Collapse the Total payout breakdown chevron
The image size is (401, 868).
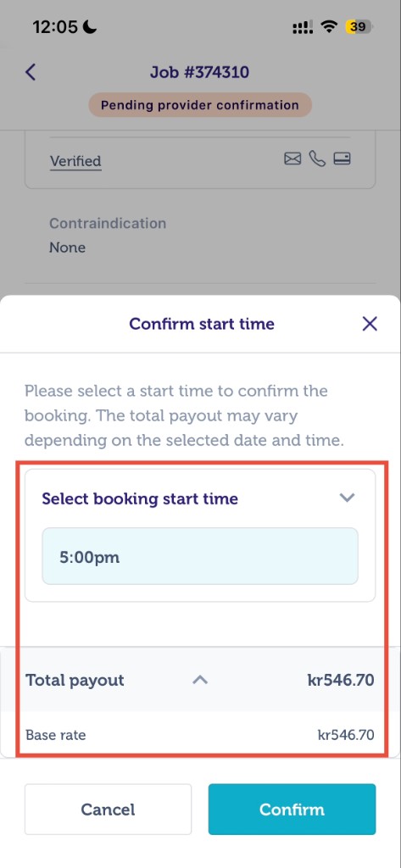[200, 680]
